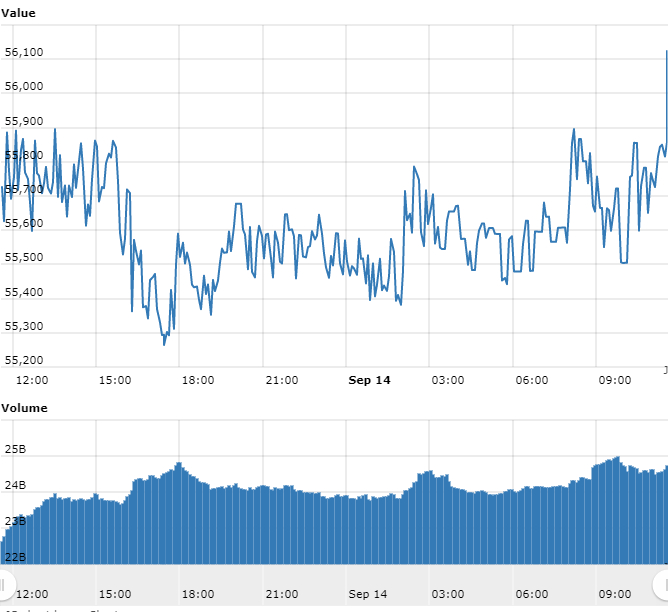Click the 56,000 value axis label
668x612 pixels.
coord(24,86)
